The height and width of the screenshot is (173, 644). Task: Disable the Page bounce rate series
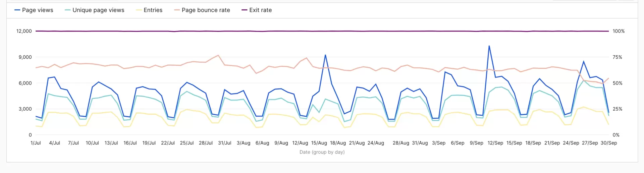point(202,10)
